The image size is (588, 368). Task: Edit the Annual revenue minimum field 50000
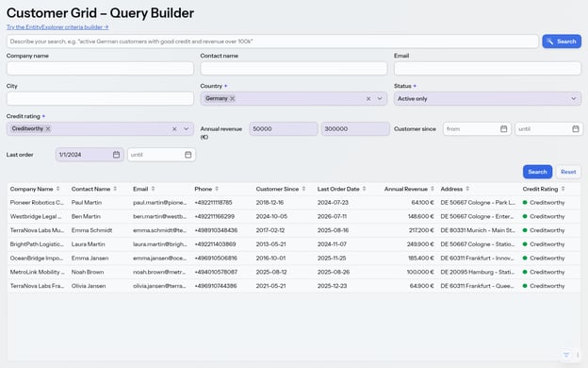tap(284, 128)
